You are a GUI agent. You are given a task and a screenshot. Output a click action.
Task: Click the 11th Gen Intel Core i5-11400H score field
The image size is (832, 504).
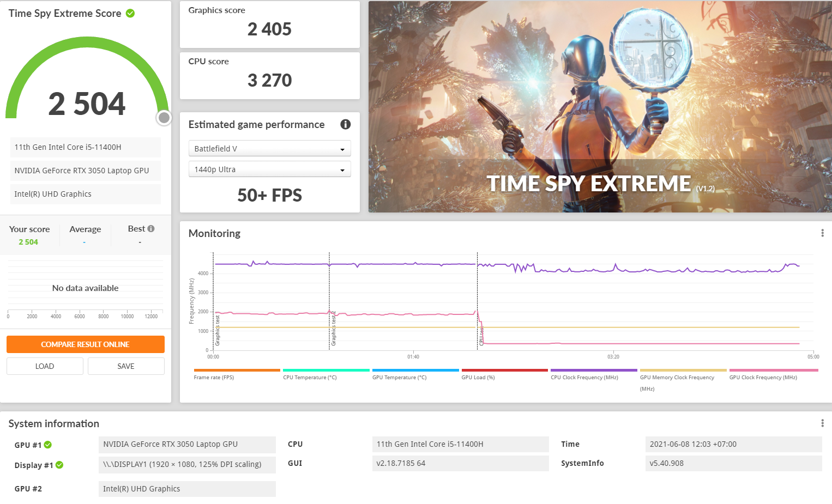[x=86, y=147]
